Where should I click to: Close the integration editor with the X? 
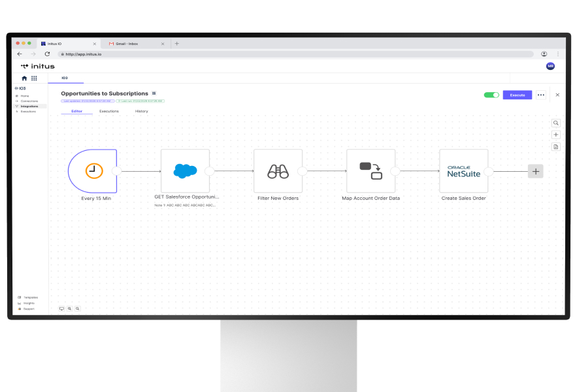point(557,95)
